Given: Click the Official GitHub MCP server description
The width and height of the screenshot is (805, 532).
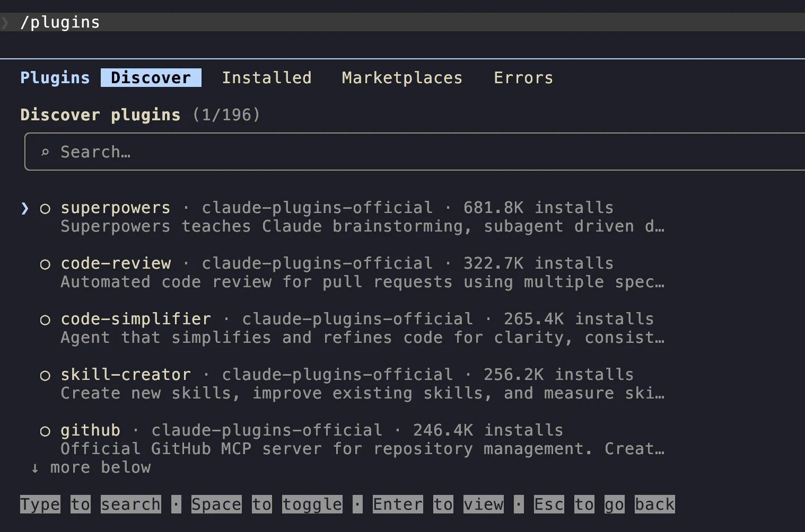Looking at the screenshot, I should [362, 449].
